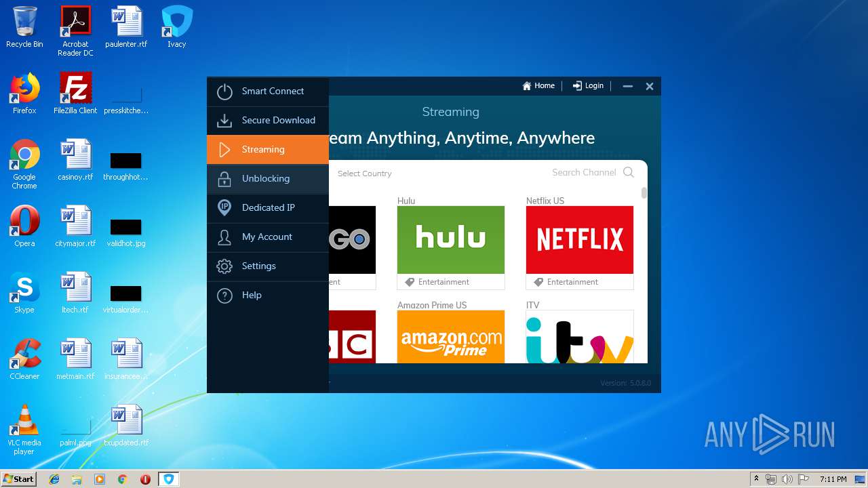Click the Help question mark icon

tap(224, 296)
